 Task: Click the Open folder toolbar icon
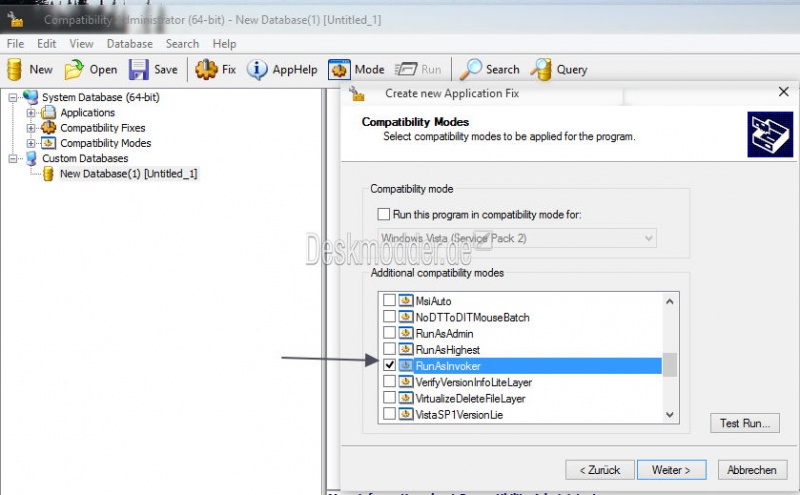74,69
